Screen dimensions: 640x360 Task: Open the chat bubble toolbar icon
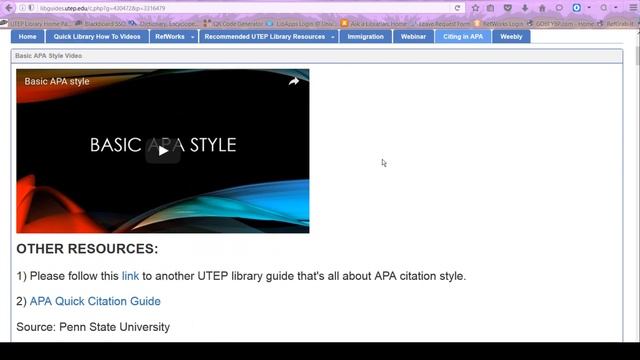pos(559,8)
